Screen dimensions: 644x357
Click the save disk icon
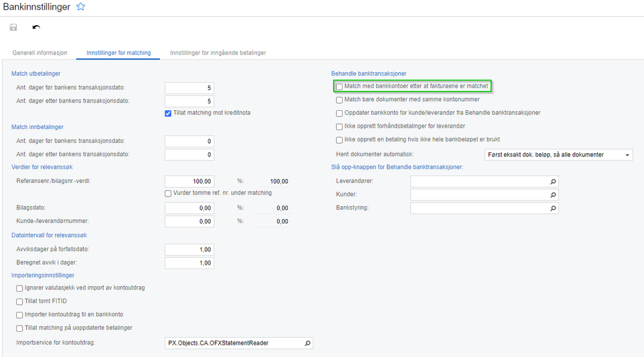13,27
